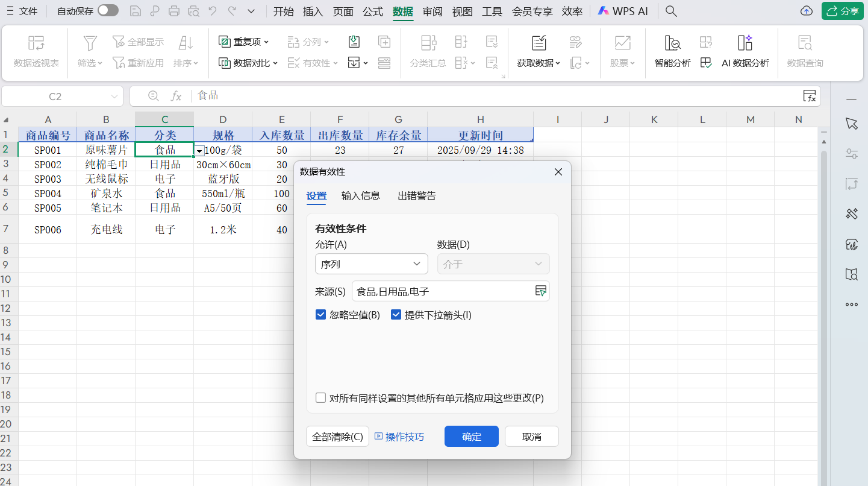Switch to 出错警告 tab
The image size is (868, 486).
416,195
